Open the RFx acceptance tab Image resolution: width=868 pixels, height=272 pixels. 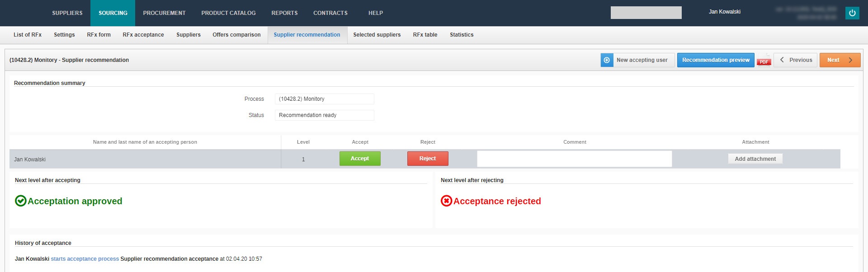[x=143, y=35]
